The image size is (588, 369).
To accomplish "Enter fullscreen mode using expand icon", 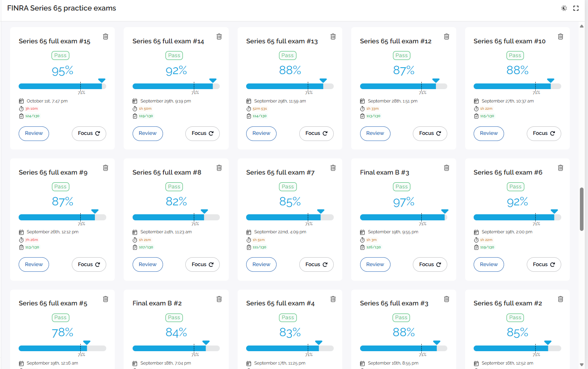I will coord(576,8).
